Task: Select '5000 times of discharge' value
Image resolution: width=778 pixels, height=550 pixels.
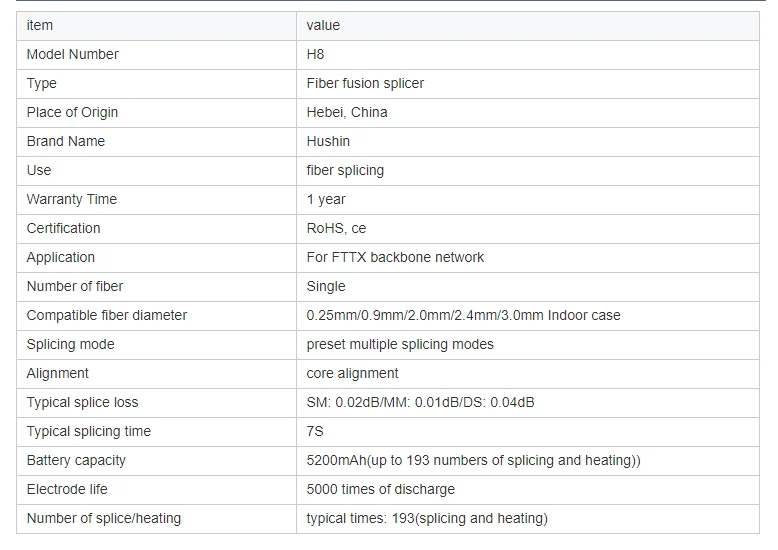Action: click(x=380, y=489)
